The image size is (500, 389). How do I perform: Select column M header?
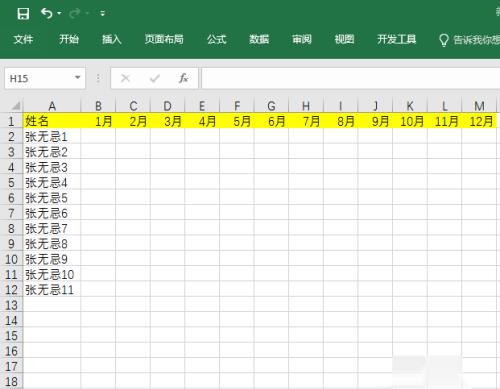(479, 106)
